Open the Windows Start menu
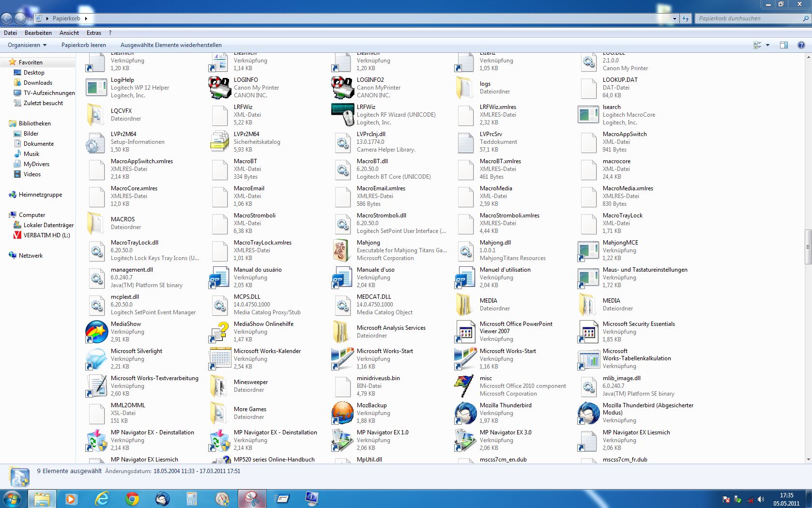 click(x=12, y=498)
